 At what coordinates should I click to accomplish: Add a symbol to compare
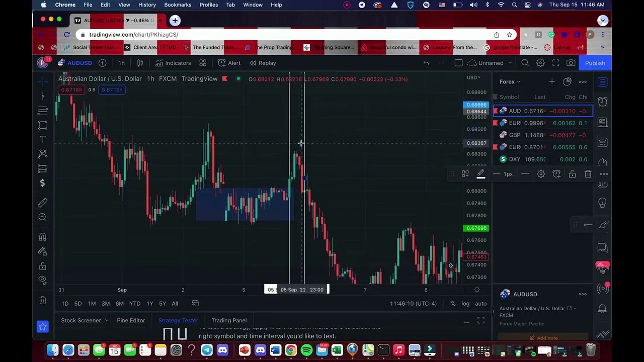[102, 63]
